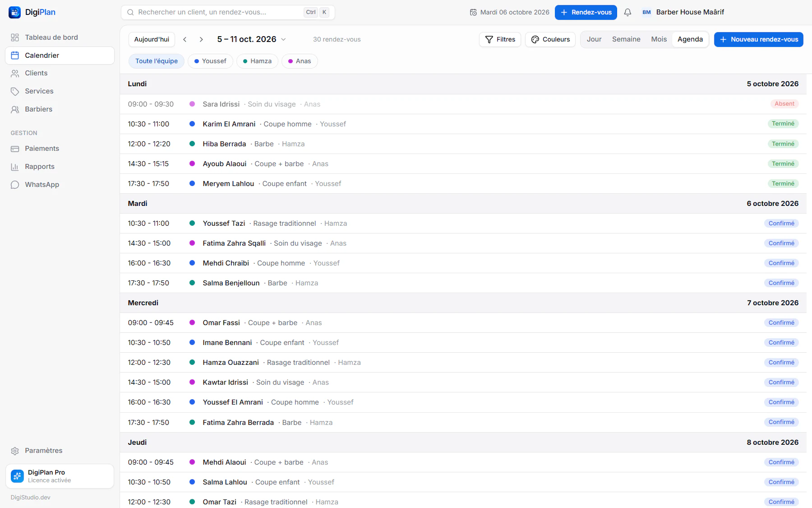Click Nouveau rendez-vous button

click(758, 39)
